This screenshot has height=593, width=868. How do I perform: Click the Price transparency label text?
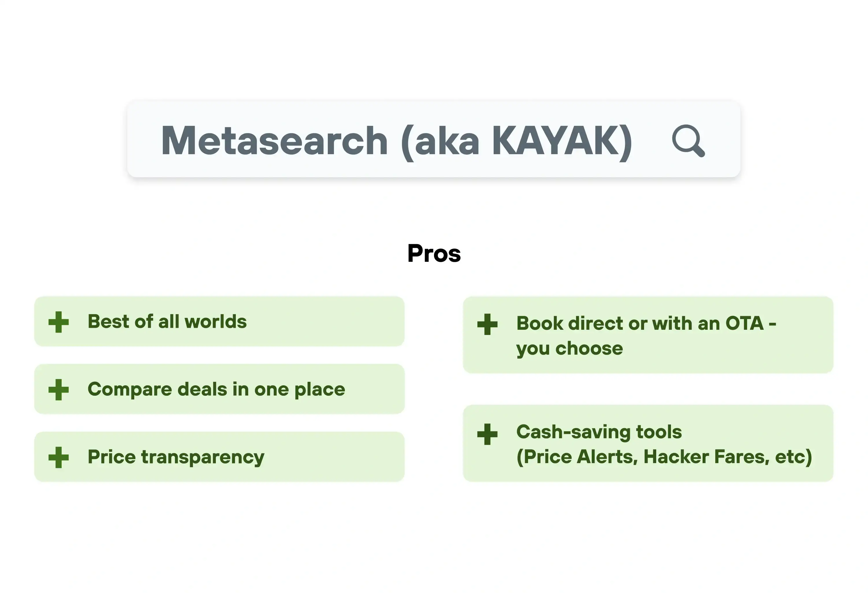click(x=176, y=457)
